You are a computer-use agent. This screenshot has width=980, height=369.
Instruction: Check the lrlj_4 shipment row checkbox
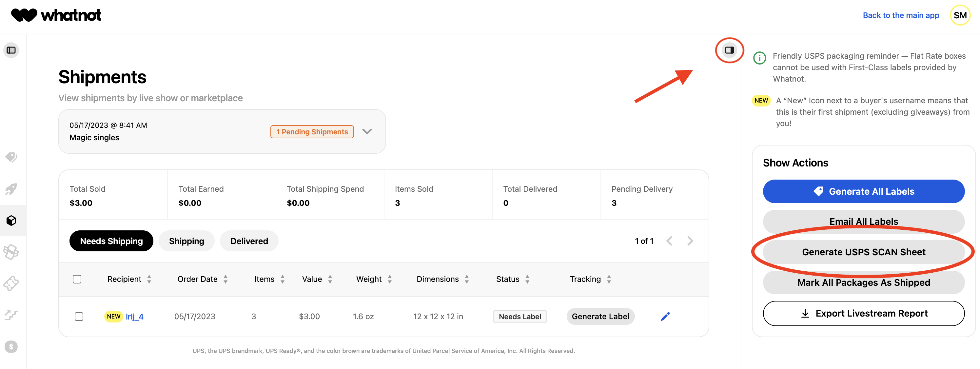click(79, 317)
